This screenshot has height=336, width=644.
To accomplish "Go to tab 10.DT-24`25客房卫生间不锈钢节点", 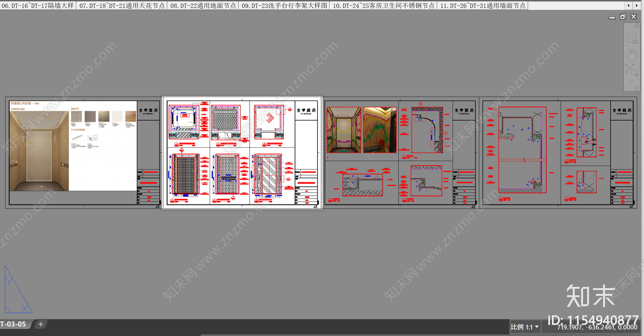I will pyautogui.click(x=384, y=6).
